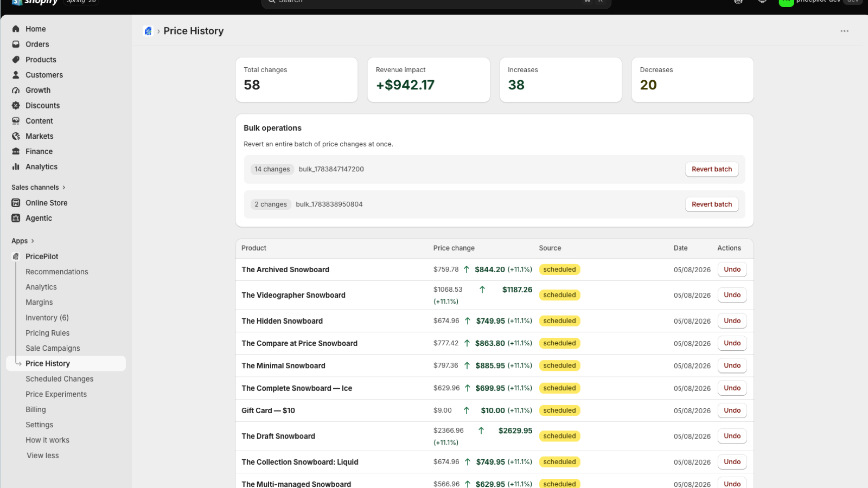
Task: Open Scheduled Changes
Action: coord(60,379)
